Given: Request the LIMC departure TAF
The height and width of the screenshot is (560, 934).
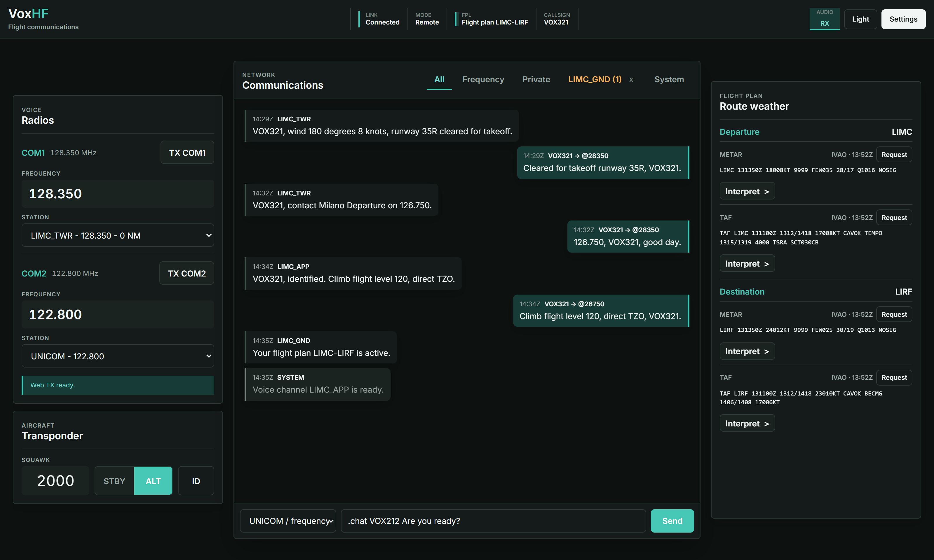Looking at the screenshot, I should [x=894, y=218].
